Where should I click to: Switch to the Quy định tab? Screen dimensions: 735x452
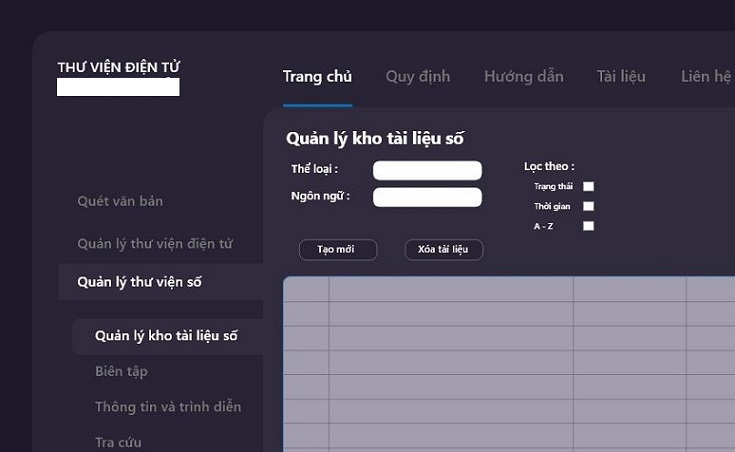(418, 76)
